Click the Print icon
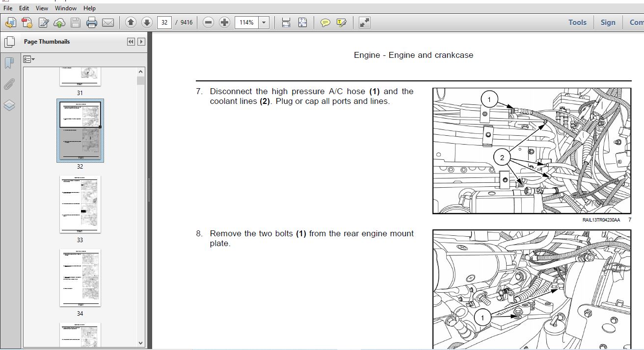644x350 pixels. pos(92,22)
